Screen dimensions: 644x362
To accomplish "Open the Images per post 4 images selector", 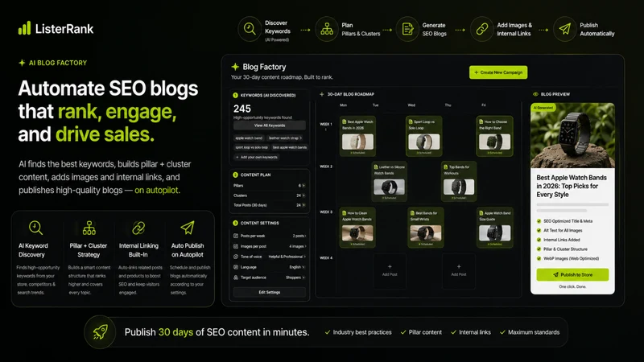I will click(x=297, y=246).
